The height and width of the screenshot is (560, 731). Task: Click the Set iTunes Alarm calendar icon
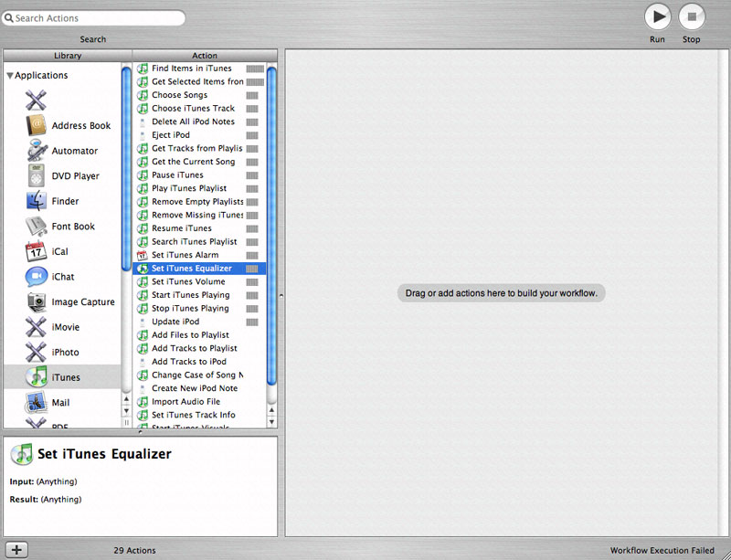(143, 255)
